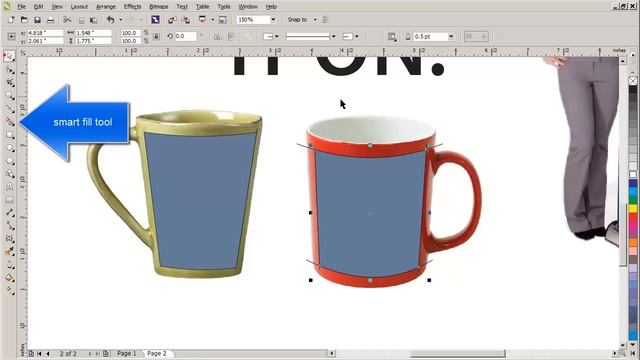Select the Polygon tool
The width and height of the screenshot is (640, 360).
tap(9, 161)
